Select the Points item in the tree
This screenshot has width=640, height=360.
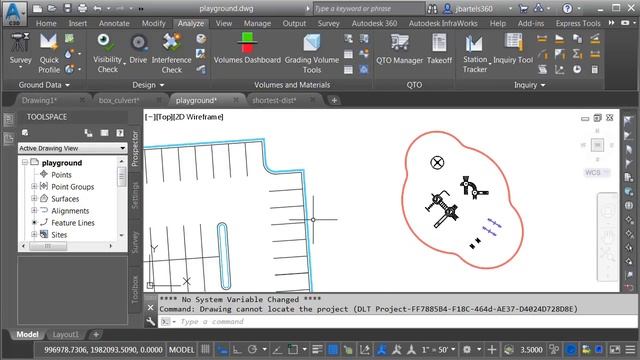(61, 175)
